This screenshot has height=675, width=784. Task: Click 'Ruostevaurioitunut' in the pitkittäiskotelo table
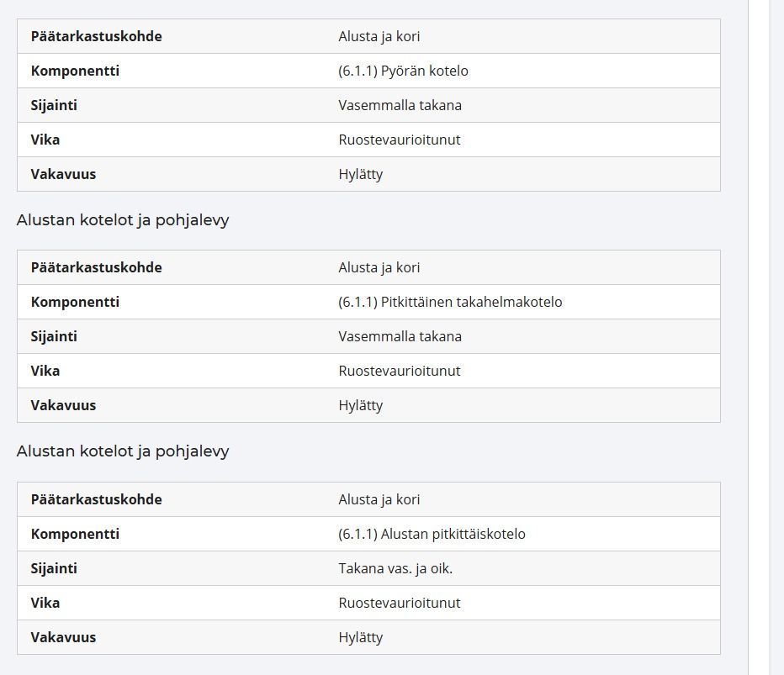point(399,603)
